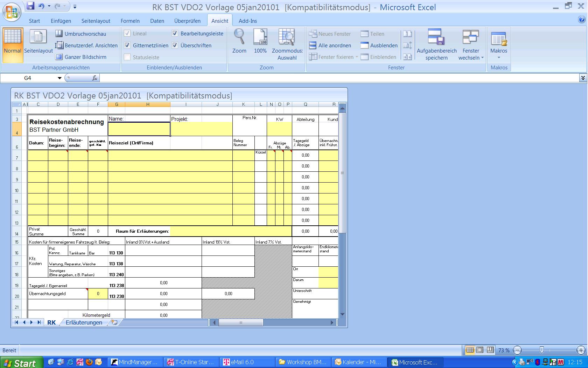The height and width of the screenshot is (368, 588).
Task: Open the Name Box dropdown
Action: [x=59, y=78]
